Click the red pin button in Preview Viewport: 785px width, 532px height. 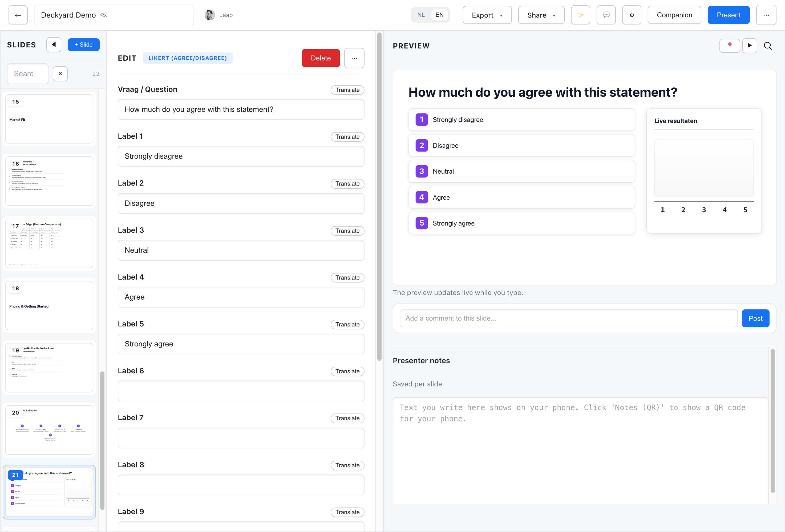(730, 46)
